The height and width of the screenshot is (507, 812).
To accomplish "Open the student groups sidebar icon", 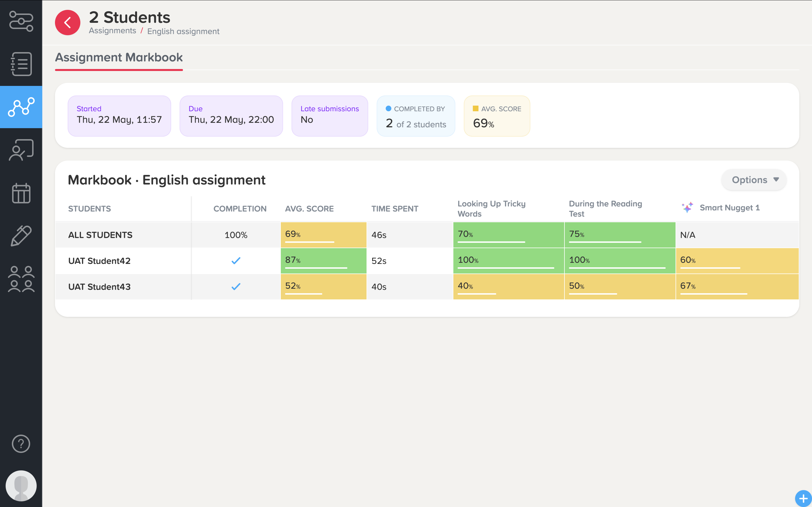I will [x=21, y=279].
